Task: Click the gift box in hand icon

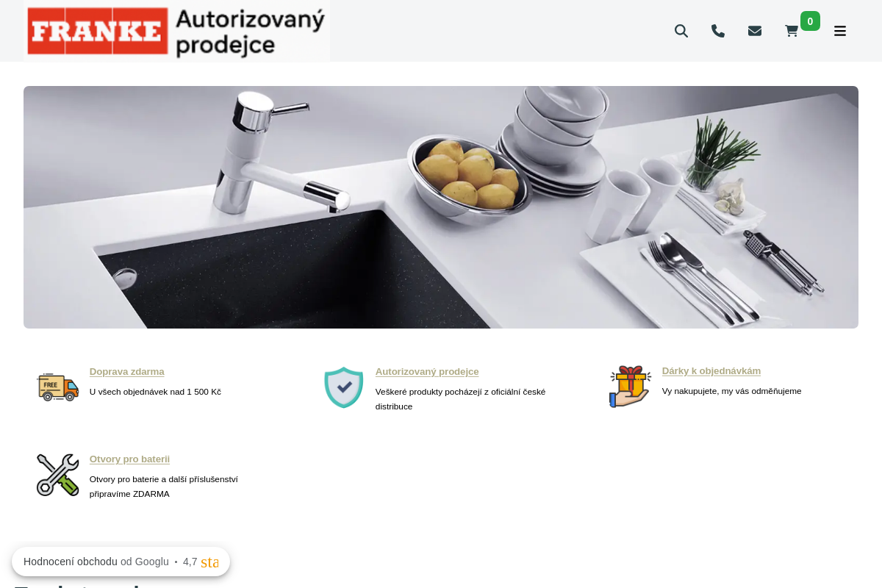Action: coord(630,387)
